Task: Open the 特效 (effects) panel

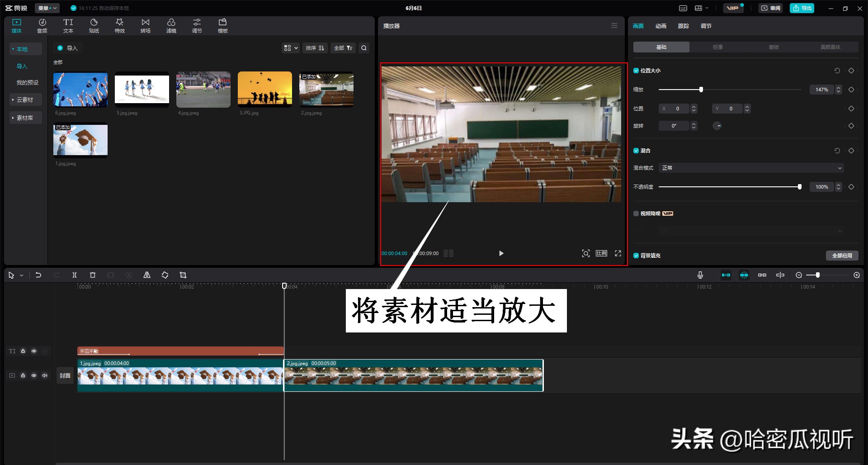Action: 119,25
